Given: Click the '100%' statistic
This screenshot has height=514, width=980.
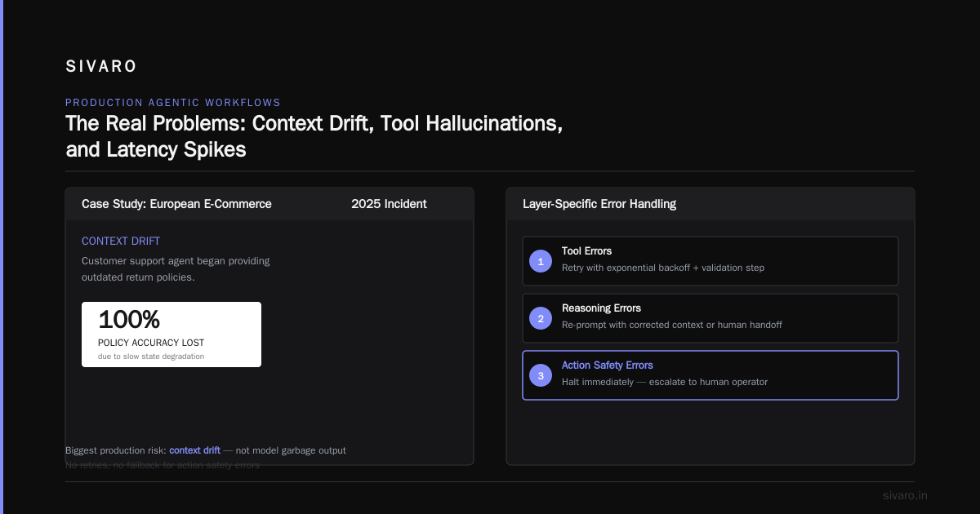Looking at the screenshot, I should point(129,319).
